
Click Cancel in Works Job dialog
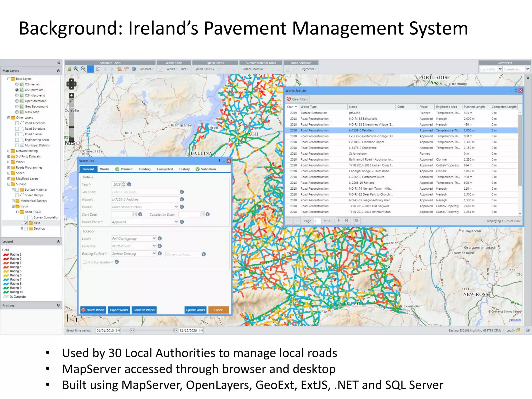point(219,310)
